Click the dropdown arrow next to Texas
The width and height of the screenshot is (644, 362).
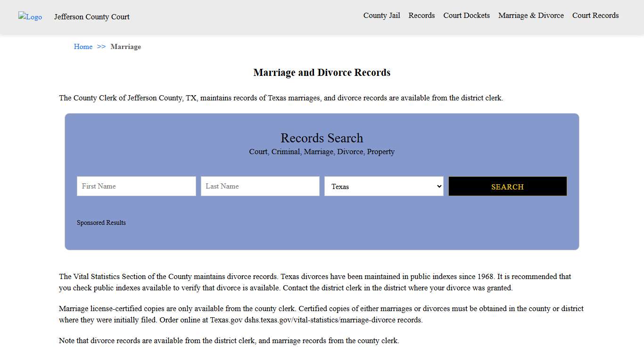[438, 186]
